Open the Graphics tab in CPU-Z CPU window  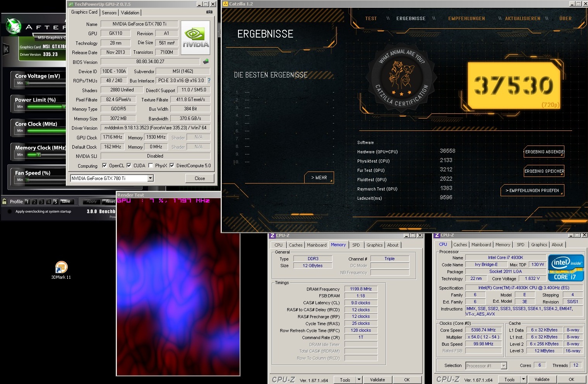[x=539, y=245]
